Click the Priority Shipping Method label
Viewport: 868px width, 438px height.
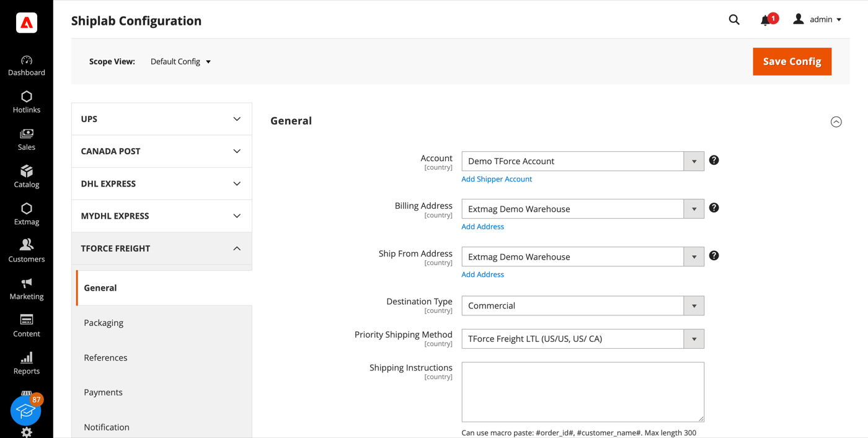pyautogui.click(x=404, y=335)
